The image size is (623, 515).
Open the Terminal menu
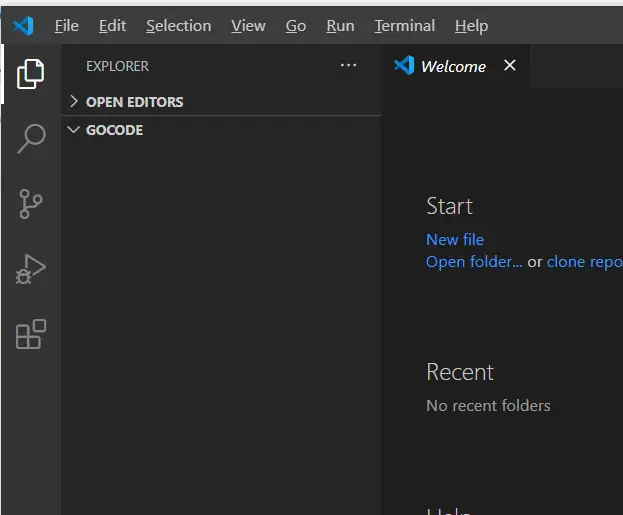[404, 26]
